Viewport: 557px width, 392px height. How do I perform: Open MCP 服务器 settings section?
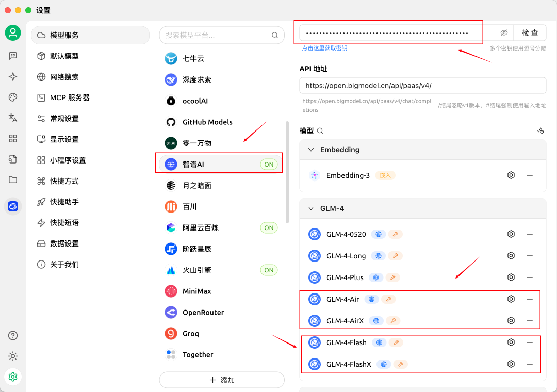tap(90, 97)
